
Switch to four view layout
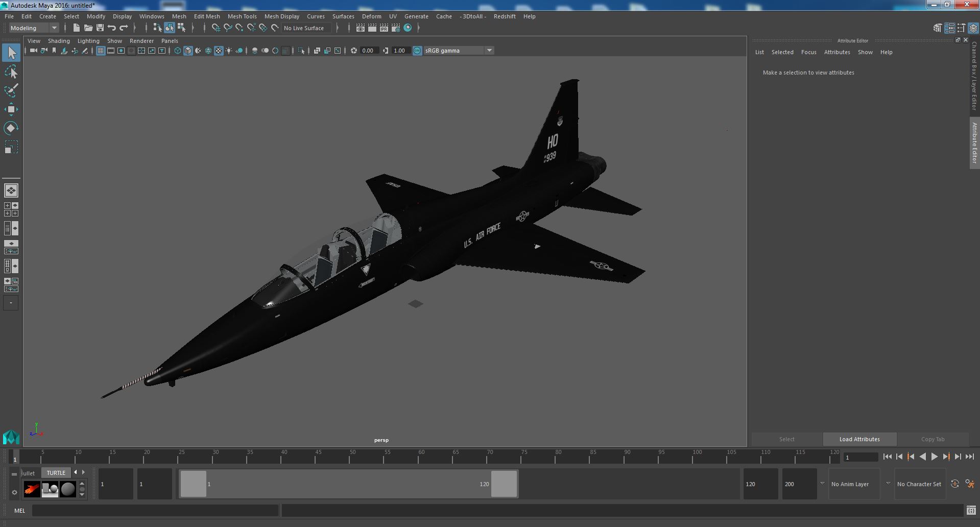pyautogui.click(x=11, y=209)
